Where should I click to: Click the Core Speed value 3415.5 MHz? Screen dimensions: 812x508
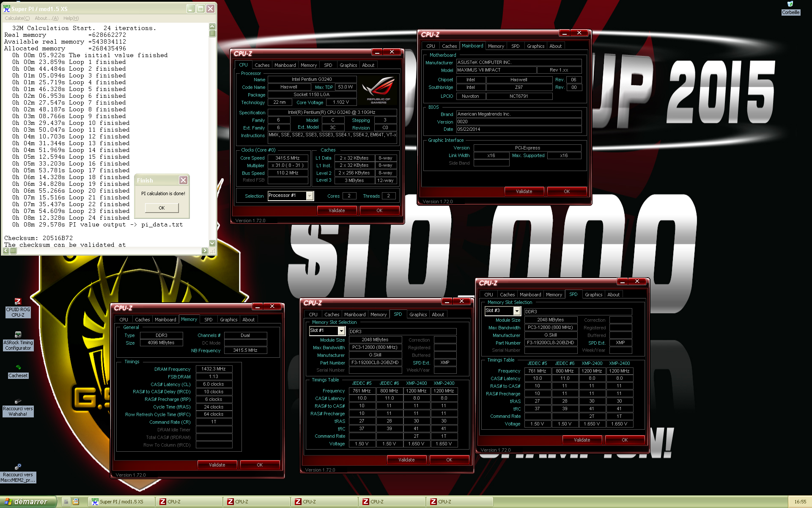[x=288, y=158]
